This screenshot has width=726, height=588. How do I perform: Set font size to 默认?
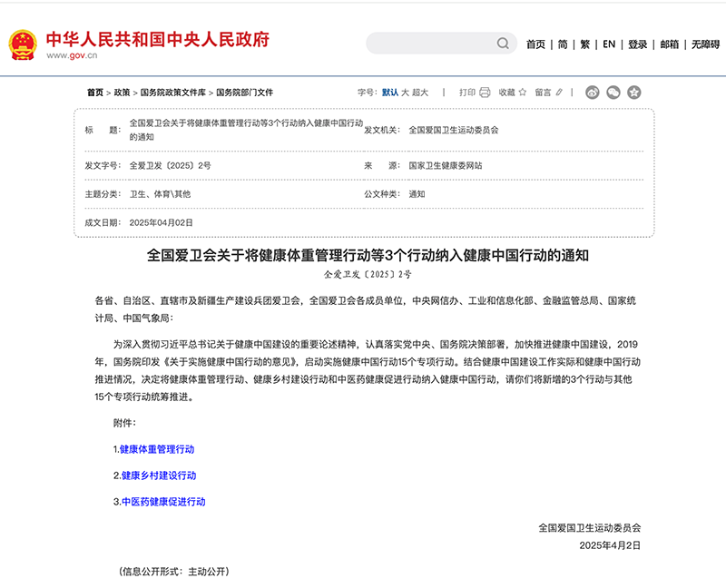click(x=390, y=92)
